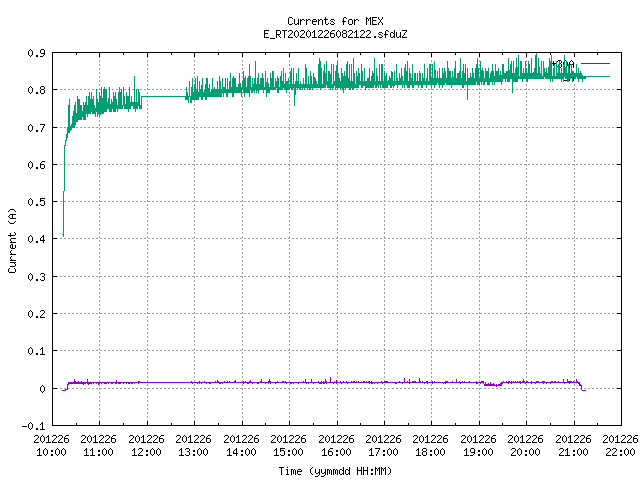Click the x-axis tick label 201226 17:00
This screenshot has height=480, width=640.
pos(383,446)
